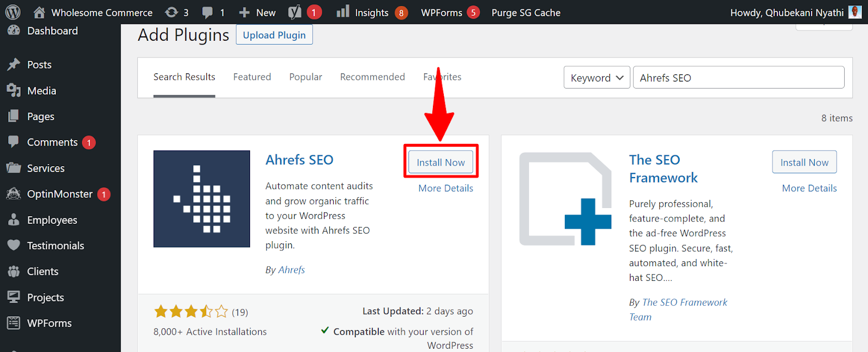Image resolution: width=868 pixels, height=352 pixels.
Task: Open the Posts menu item
Action: click(40, 65)
